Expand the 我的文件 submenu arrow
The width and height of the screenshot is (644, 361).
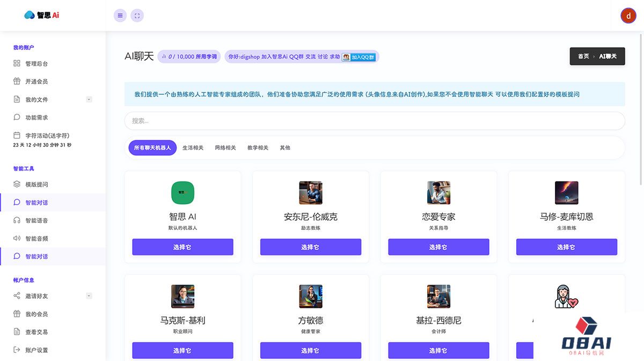point(89,99)
